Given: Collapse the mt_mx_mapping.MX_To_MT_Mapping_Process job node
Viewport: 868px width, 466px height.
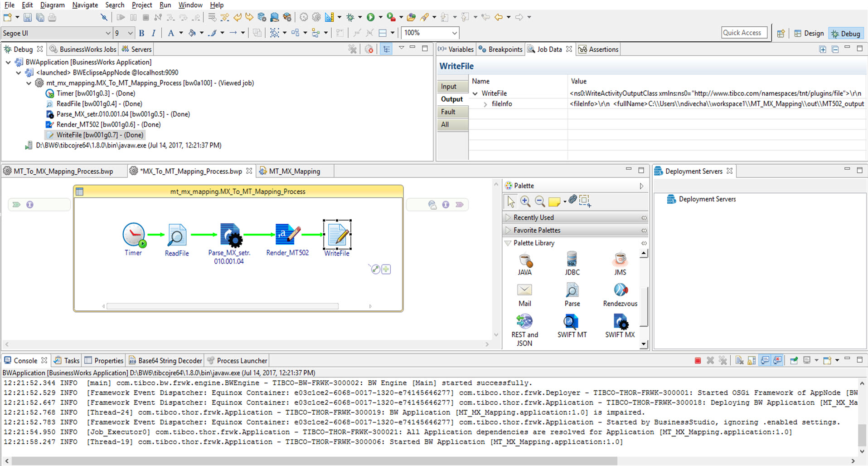Looking at the screenshot, I should click(29, 83).
